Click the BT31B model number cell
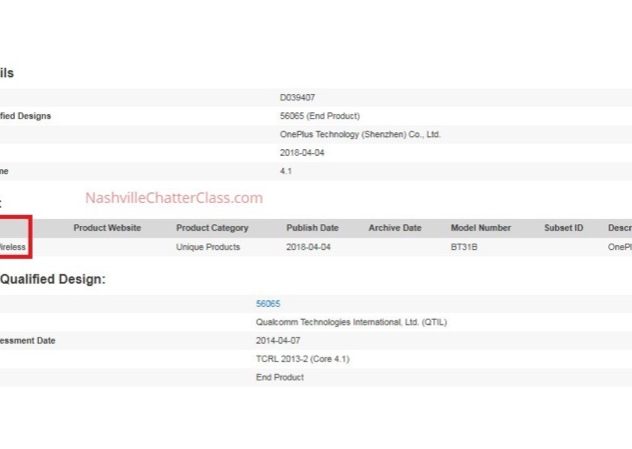This screenshot has width=632, height=449. pyautogui.click(x=464, y=247)
